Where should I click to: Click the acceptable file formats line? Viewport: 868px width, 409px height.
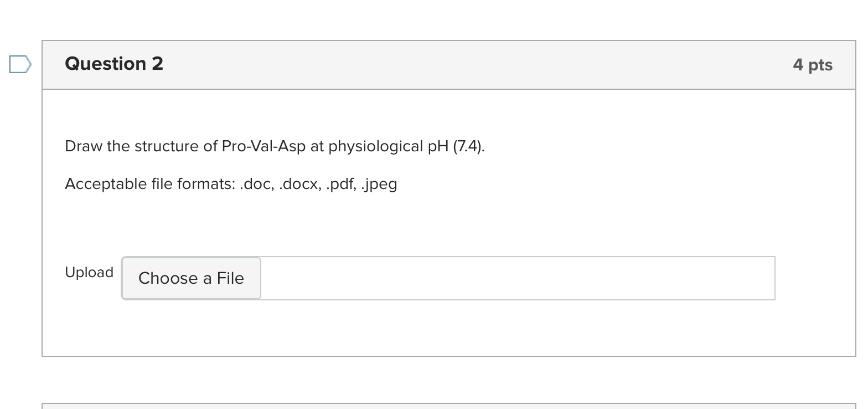[x=231, y=183]
